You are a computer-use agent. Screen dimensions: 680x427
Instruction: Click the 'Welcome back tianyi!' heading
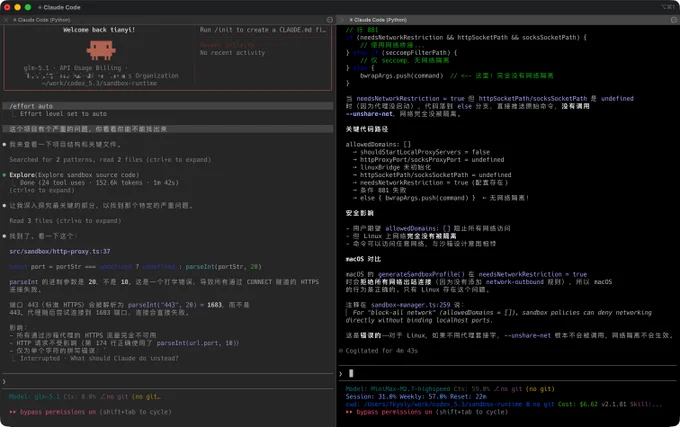[99, 30]
